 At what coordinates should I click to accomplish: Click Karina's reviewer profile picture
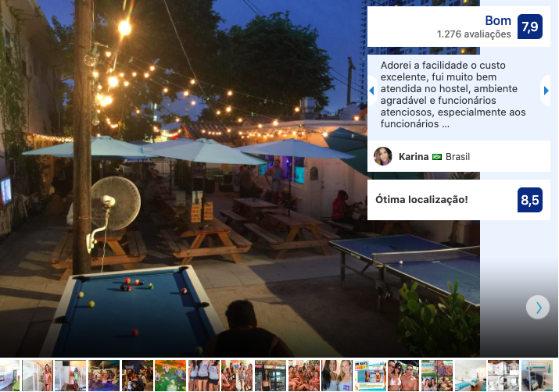(383, 156)
